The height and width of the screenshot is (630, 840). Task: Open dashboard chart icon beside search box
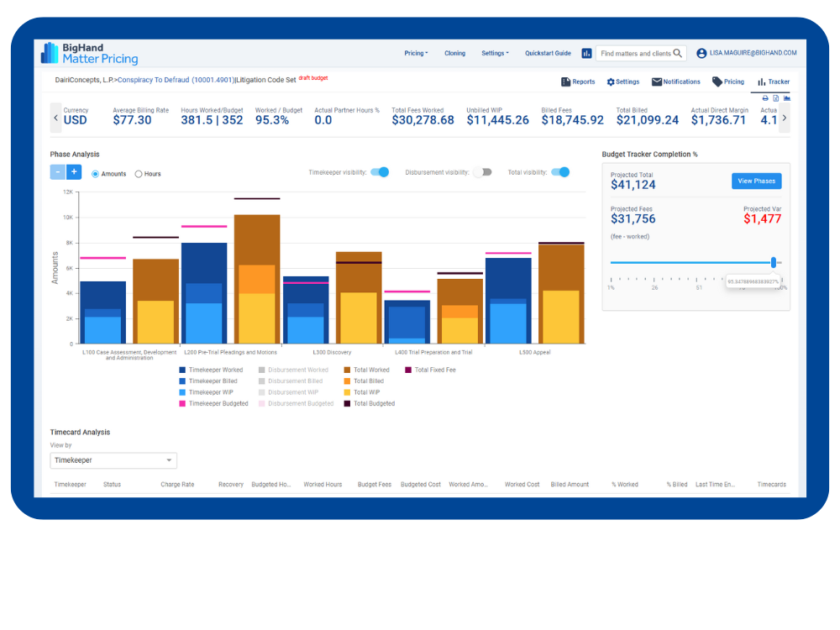click(586, 53)
